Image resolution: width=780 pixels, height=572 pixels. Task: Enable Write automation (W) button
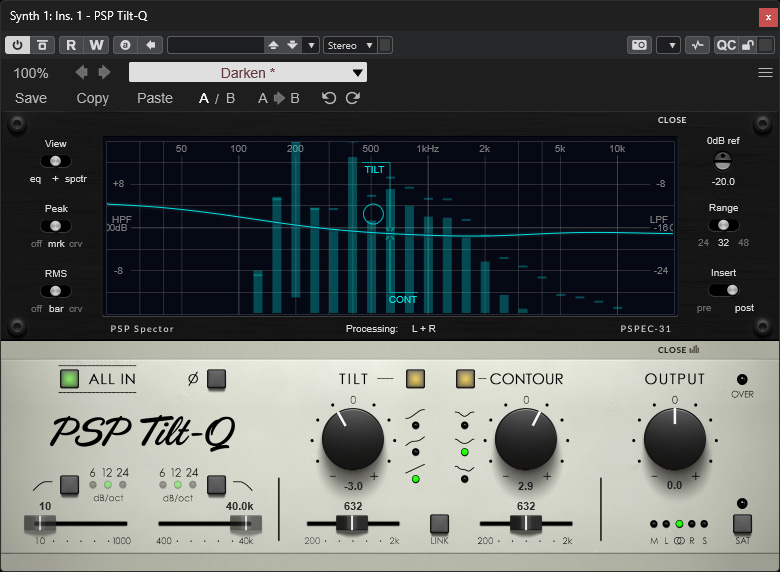96,45
